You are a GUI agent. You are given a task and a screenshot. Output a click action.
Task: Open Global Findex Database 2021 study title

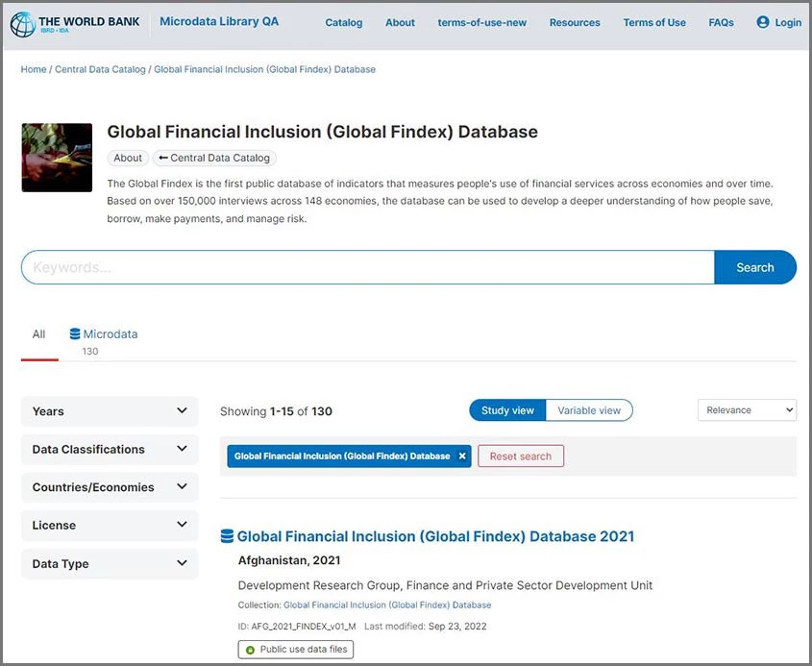pos(435,536)
